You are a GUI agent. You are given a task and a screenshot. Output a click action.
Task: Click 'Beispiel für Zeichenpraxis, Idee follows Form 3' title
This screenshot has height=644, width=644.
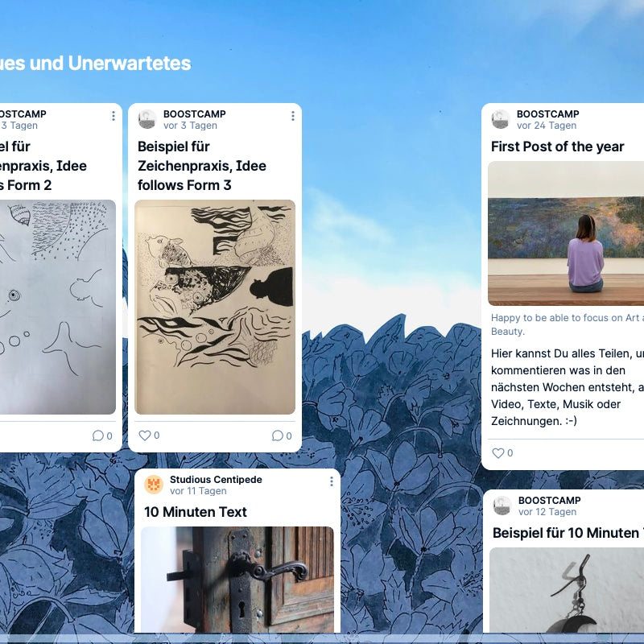[202, 166]
